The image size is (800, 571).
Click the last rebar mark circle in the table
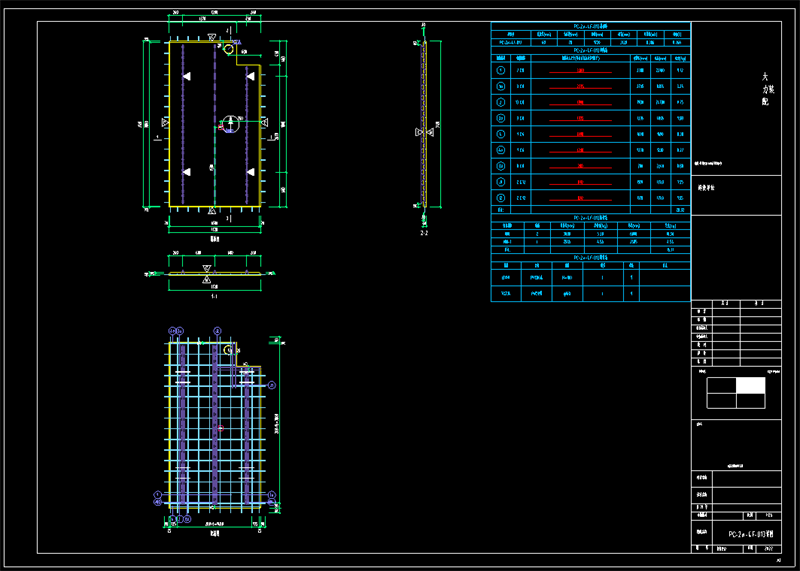[501, 197]
